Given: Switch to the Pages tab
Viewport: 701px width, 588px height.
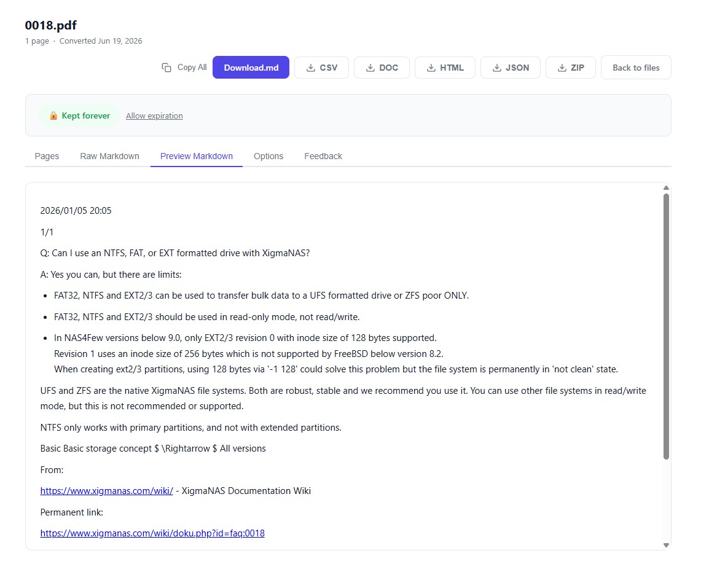Looking at the screenshot, I should pyautogui.click(x=47, y=156).
